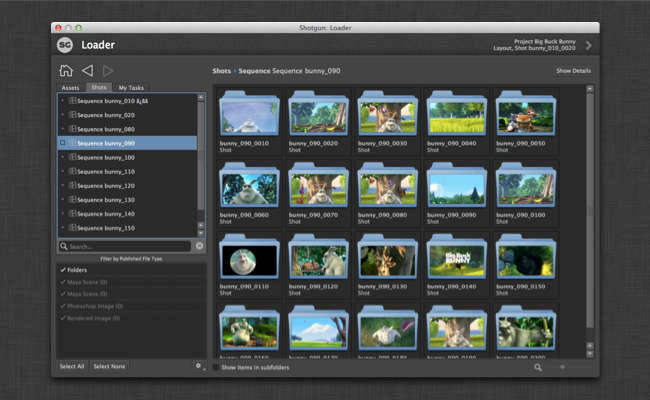This screenshot has height=400, width=650.
Task: Click the magnifier icon in the search box
Action: [64, 246]
